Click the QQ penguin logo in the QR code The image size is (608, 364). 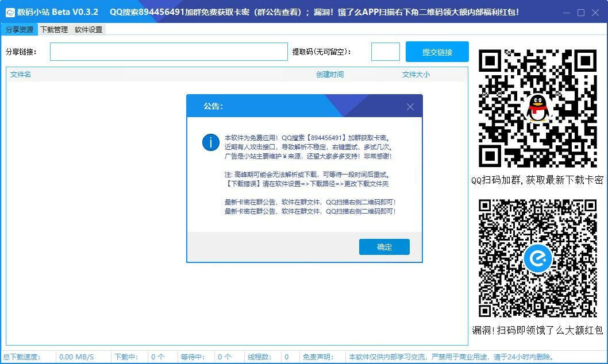point(537,108)
